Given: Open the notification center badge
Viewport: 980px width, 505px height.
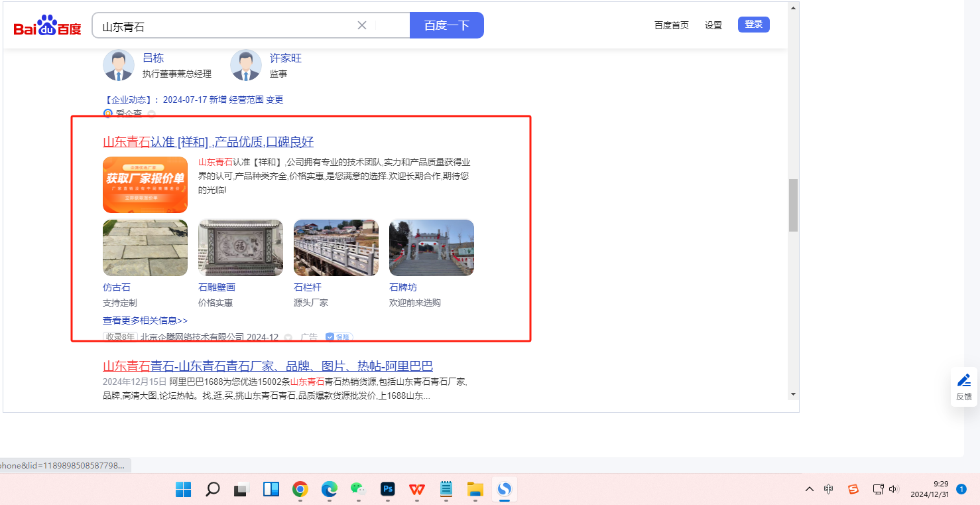Looking at the screenshot, I should point(961,489).
